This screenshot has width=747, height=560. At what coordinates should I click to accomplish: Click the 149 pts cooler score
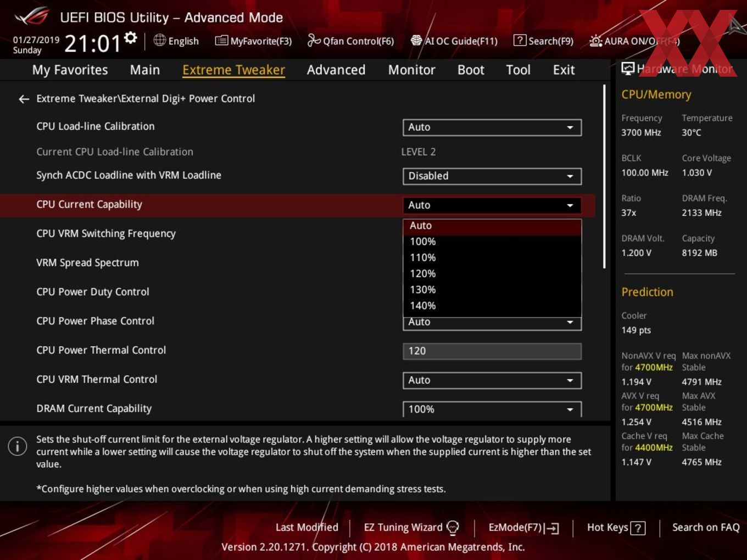point(636,331)
